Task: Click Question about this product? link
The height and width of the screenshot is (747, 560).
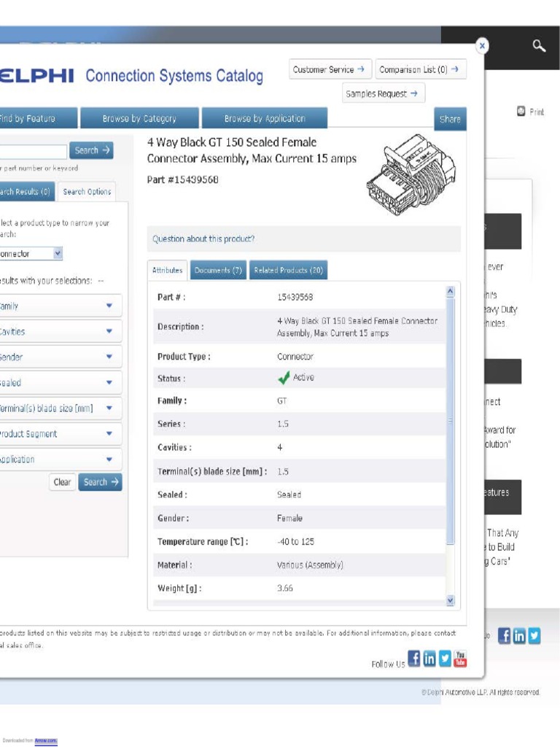Action: (x=203, y=239)
